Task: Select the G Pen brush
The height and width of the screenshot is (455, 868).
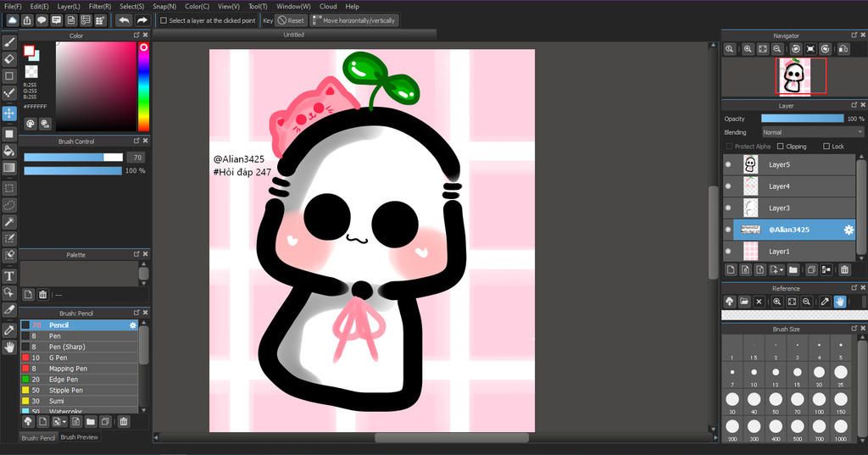Action: coord(79,358)
